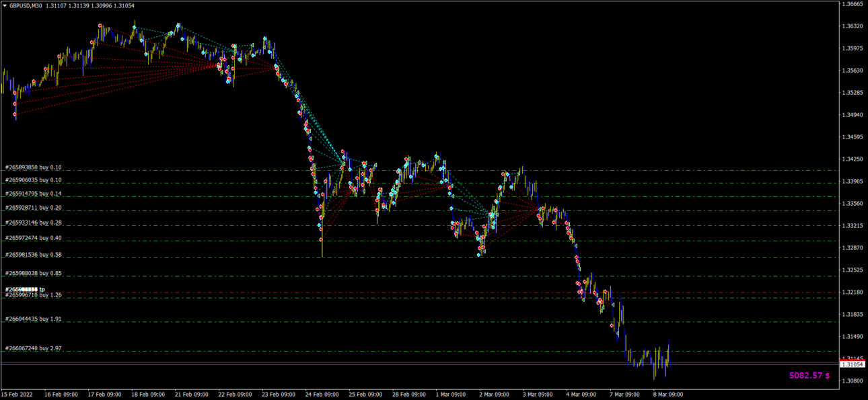This screenshot has width=868, height=400.
Task: Click time axis label 4 Mar 09:00
Action: (x=582, y=395)
